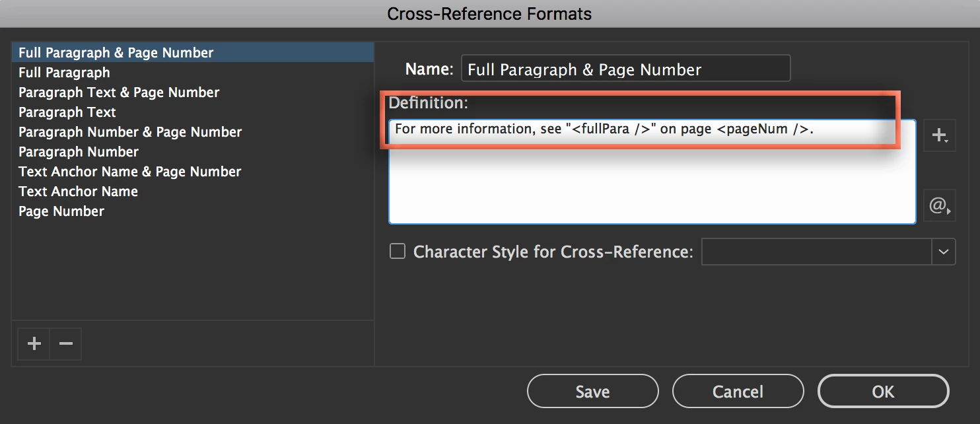Pick the Paragraph Number format
Image resolution: width=980 pixels, height=424 pixels.
pyautogui.click(x=79, y=152)
